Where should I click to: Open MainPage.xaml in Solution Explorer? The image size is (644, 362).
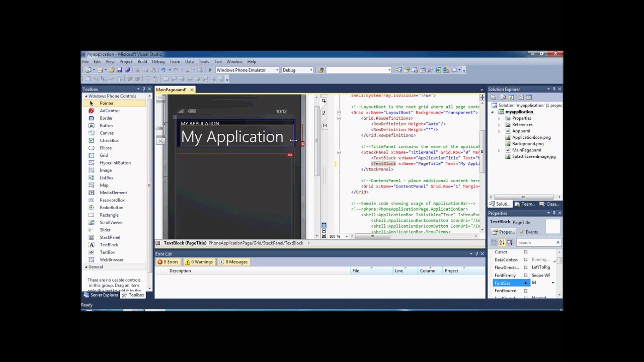click(x=526, y=150)
